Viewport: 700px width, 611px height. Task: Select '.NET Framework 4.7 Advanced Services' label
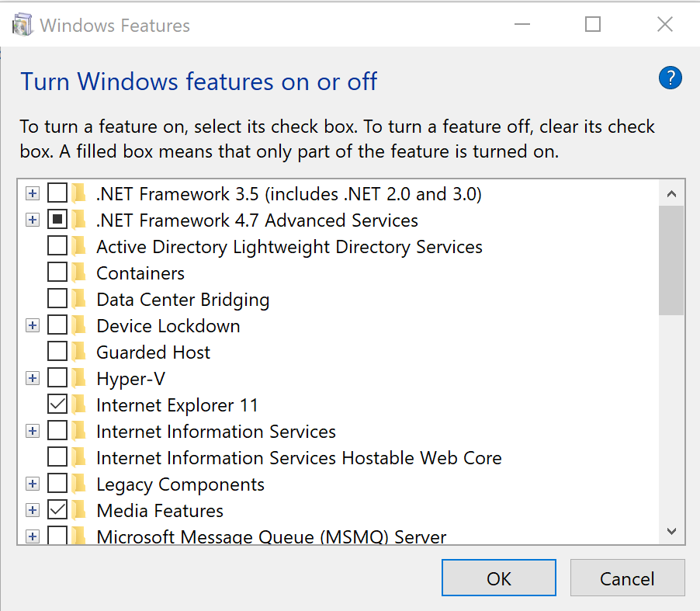[x=257, y=220]
